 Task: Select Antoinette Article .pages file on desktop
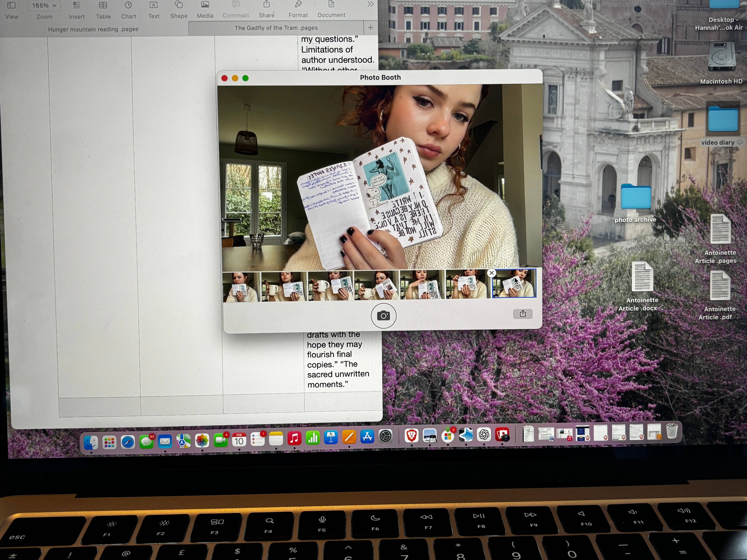pos(720,239)
